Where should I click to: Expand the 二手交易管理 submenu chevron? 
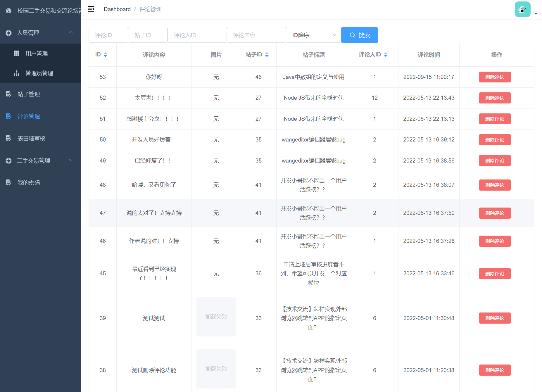point(71,160)
